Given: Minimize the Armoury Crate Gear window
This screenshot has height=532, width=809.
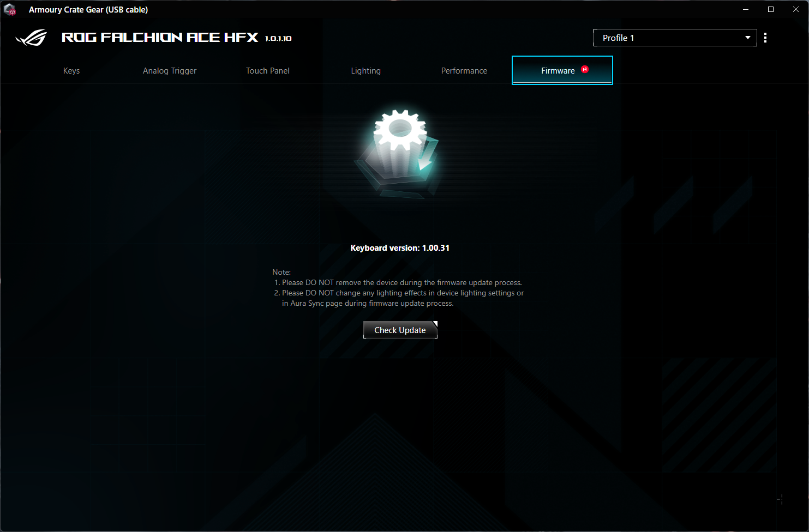Looking at the screenshot, I should (746, 9).
